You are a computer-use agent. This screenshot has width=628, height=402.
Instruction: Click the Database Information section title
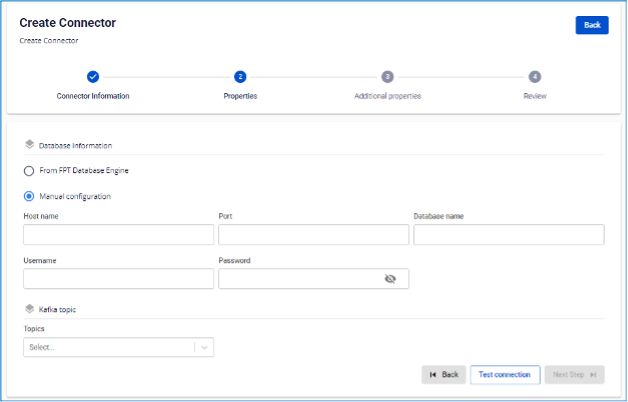[x=75, y=146]
